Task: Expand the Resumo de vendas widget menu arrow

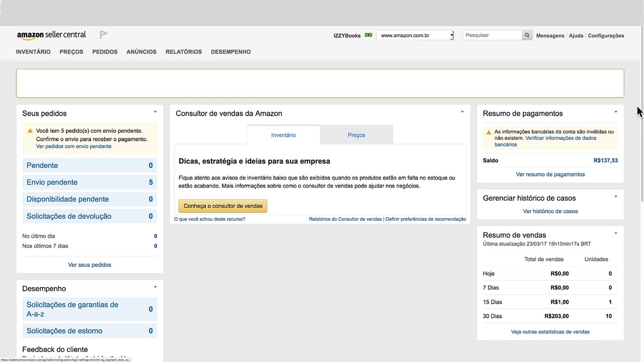Action: [616, 233]
